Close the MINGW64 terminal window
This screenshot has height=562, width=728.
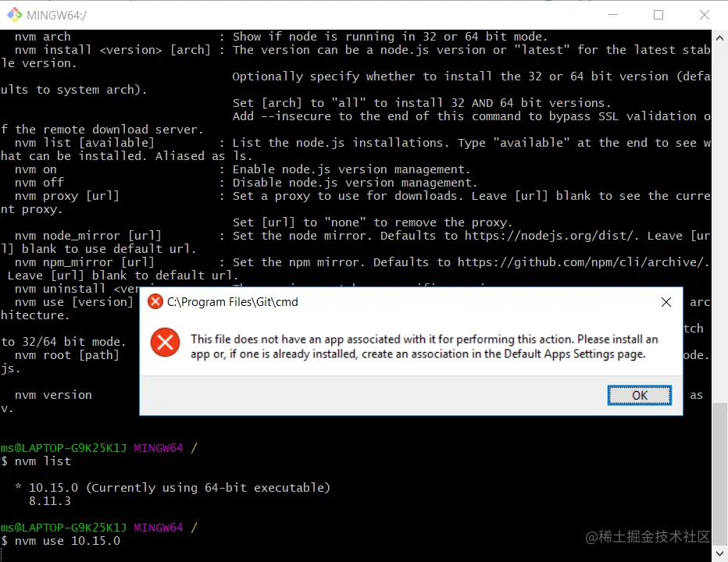704,15
